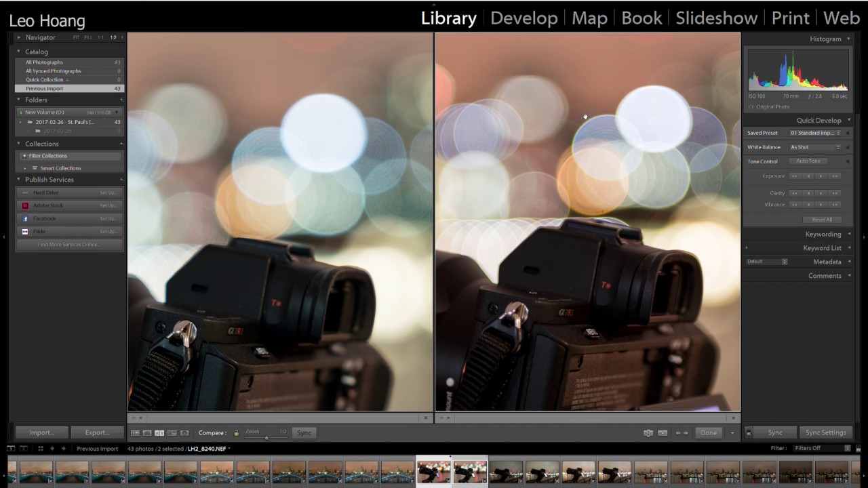Expand the Keywording panel
The image size is (868, 488).
pos(849,234)
